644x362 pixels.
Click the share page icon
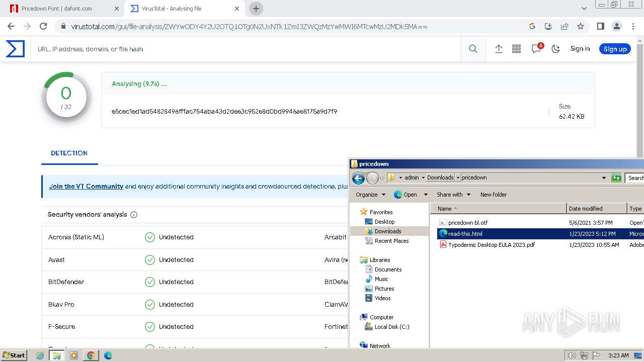point(565,26)
